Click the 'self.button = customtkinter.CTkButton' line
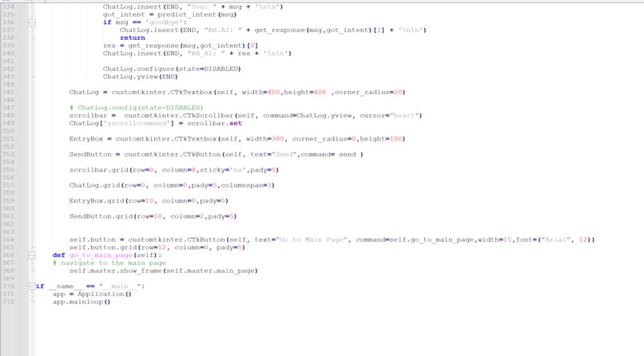 coord(332,239)
